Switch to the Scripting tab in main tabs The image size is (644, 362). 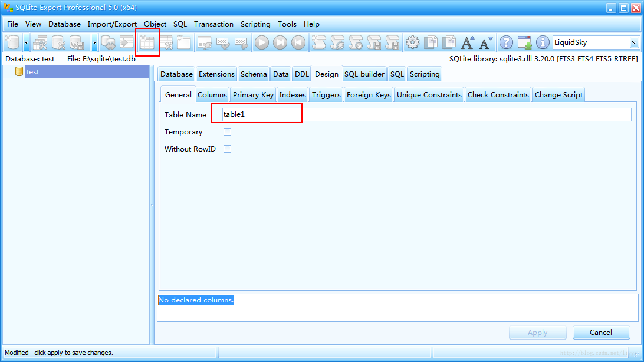pos(425,74)
